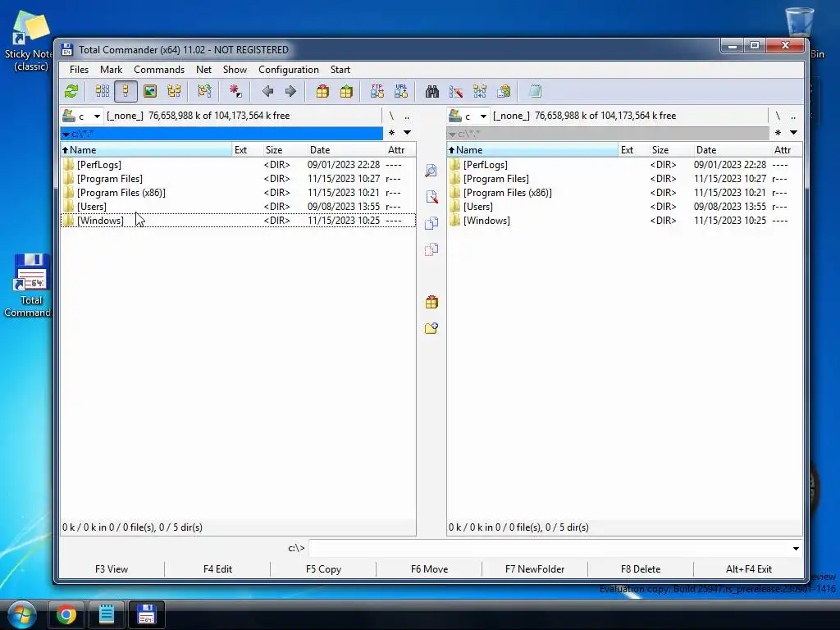Click the Multi-rename tool icon
This screenshot has height=630, width=840.
click(x=456, y=91)
